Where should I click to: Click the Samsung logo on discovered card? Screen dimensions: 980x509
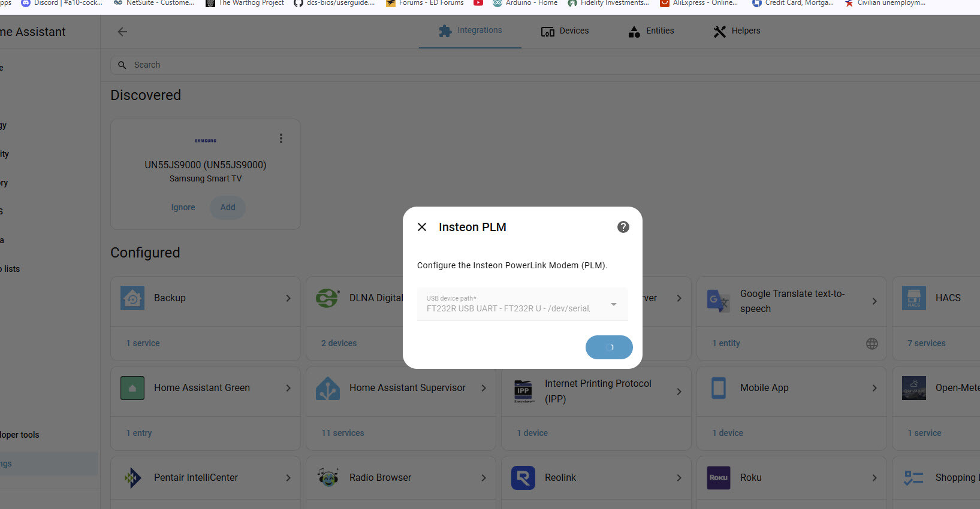(x=206, y=141)
